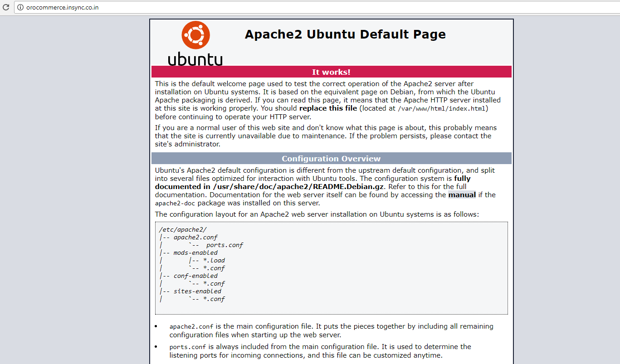
Task: Click sites-enabled in the layout tree
Action: pos(197,291)
